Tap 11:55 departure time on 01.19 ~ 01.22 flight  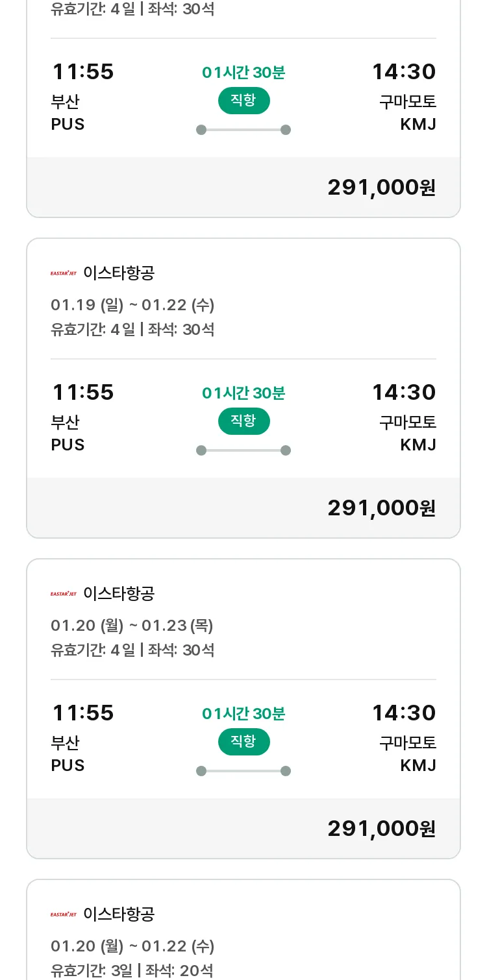click(82, 393)
